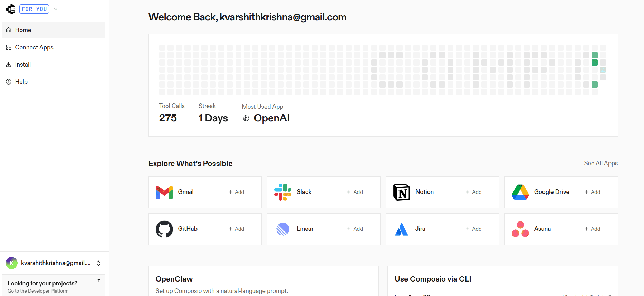Screen dimensions: 644x296
Task: Open Connect Apps page
Action: 54,47
